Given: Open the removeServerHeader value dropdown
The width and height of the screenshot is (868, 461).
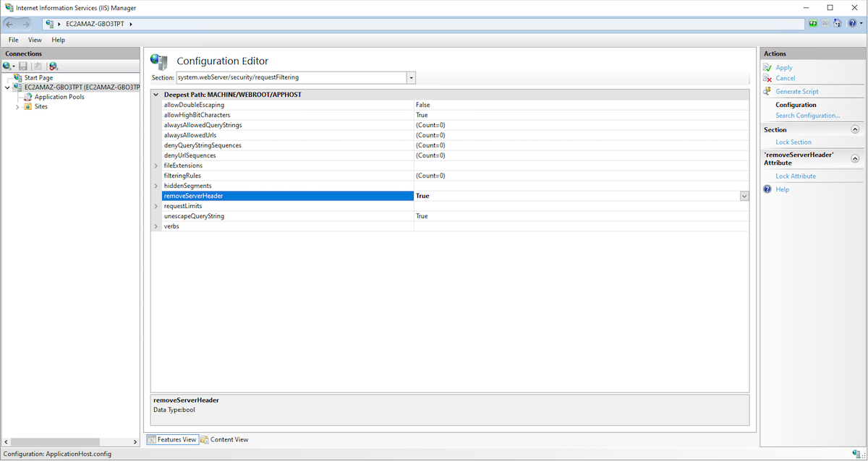Looking at the screenshot, I should click(x=744, y=196).
